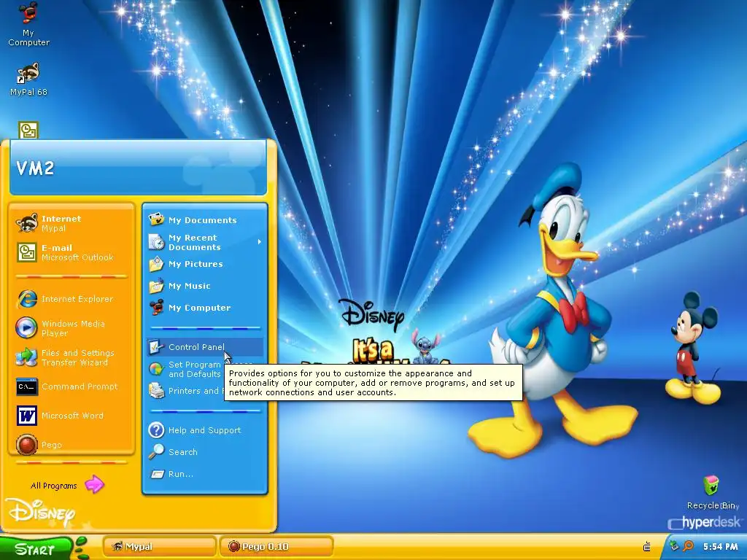Click the Help and Support question mark icon
The width and height of the screenshot is (747, 560).
[x=156, y=430]
